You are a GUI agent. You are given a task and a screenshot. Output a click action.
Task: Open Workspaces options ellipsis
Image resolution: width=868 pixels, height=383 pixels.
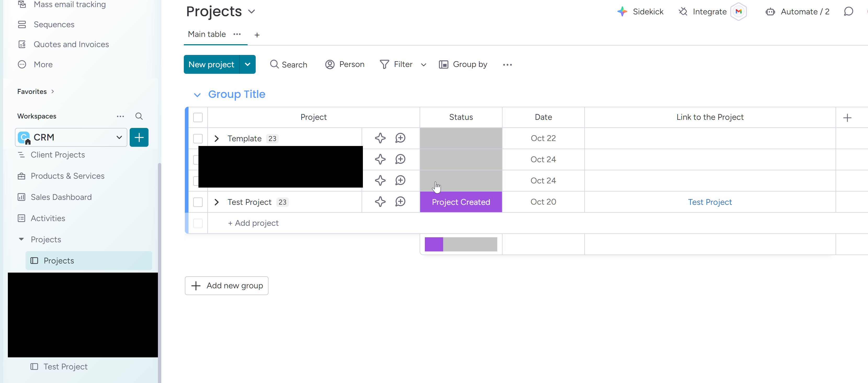pyautogui.click(x=120, y=116)
